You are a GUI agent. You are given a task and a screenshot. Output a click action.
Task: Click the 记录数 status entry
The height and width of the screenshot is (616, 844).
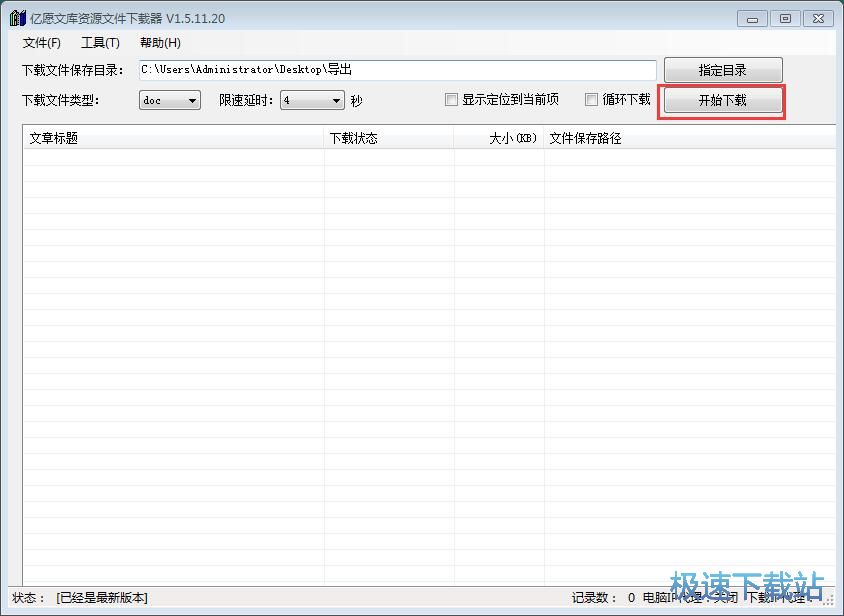point(603,598)
